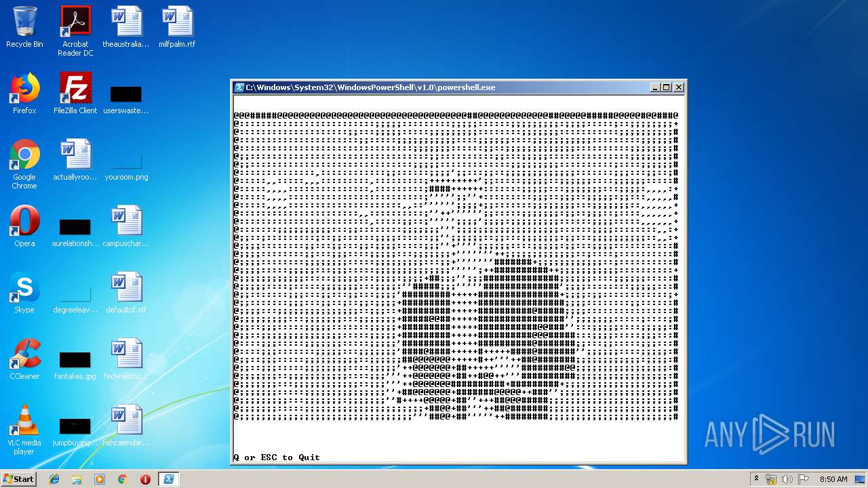Open CCleaner desktop shortcut
Image resolution: width=868 pixels, height=488 pixels.
24,359
